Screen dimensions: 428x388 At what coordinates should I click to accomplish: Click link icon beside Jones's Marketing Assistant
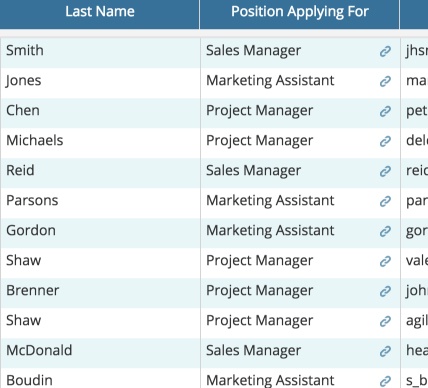pyautogui.click(x=385, y=81)
